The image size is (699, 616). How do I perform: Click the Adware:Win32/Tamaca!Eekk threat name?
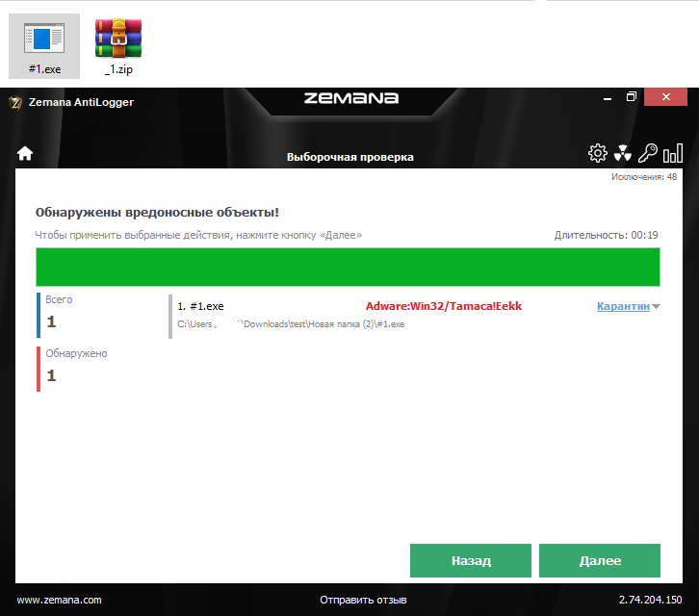tap(444, 306)
